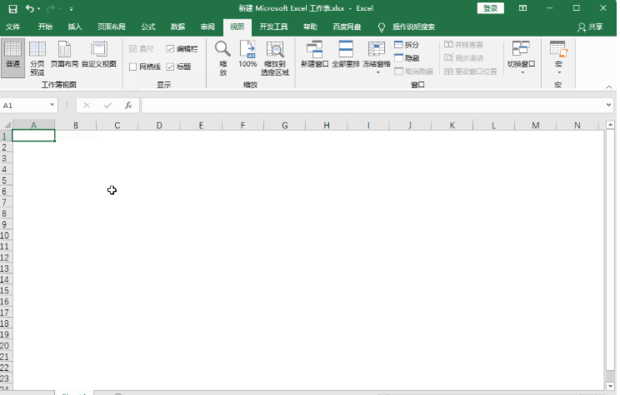Click the formula bar cancel X icon

tap(87, 105)
